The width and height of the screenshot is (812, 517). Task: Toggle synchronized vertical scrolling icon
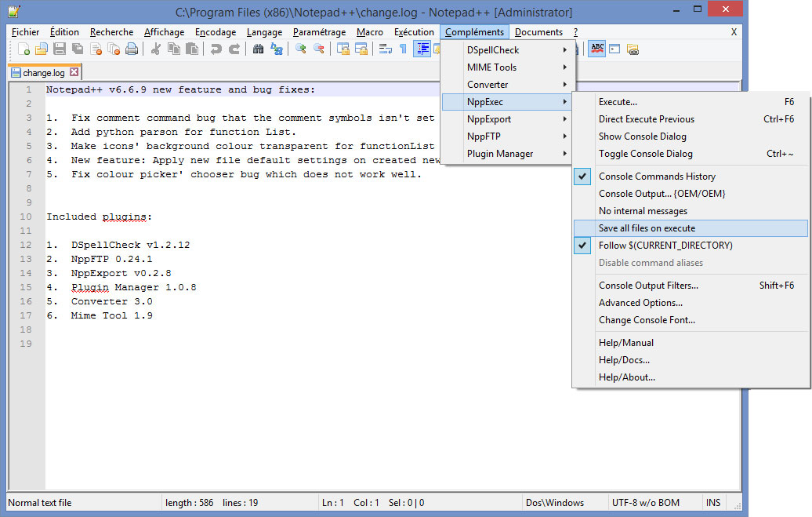coord(343,49)
